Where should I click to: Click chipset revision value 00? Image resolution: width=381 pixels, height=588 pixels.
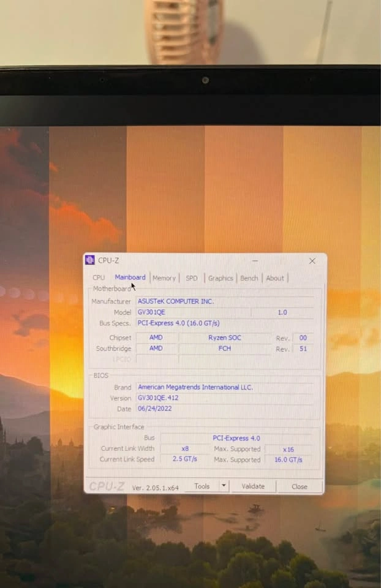(x=303, y=338)
